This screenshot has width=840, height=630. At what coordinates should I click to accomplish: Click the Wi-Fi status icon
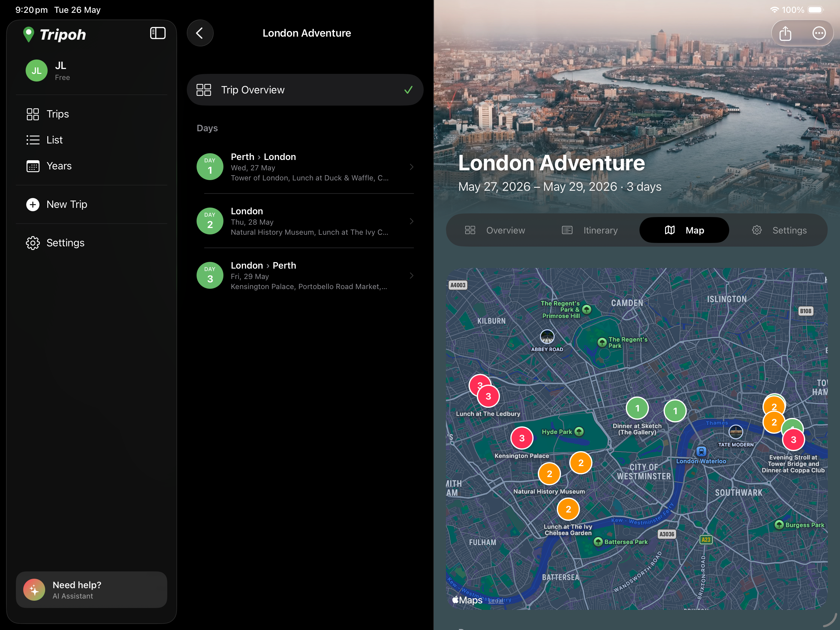[774, 10]
